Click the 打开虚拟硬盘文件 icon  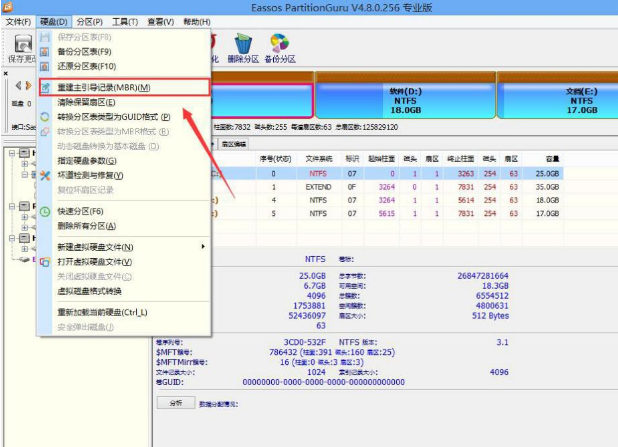[45, 261]
